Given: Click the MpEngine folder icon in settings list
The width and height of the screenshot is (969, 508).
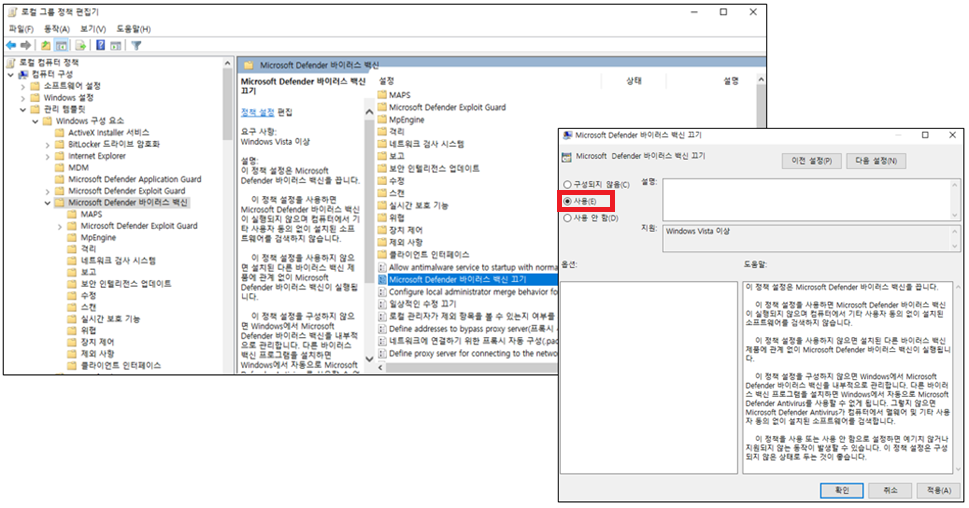Looking at the screenshot, I should coord(382,119).
